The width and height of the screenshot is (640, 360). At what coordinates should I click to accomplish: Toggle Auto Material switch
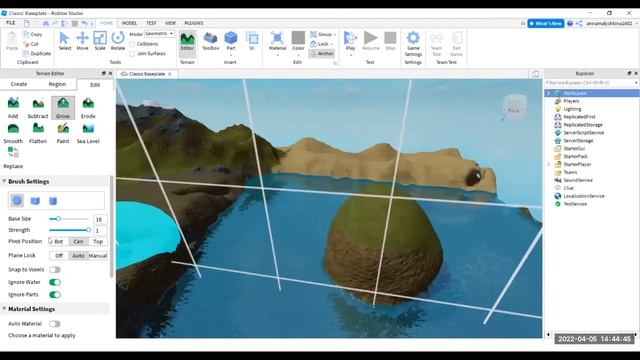(55, 324)
